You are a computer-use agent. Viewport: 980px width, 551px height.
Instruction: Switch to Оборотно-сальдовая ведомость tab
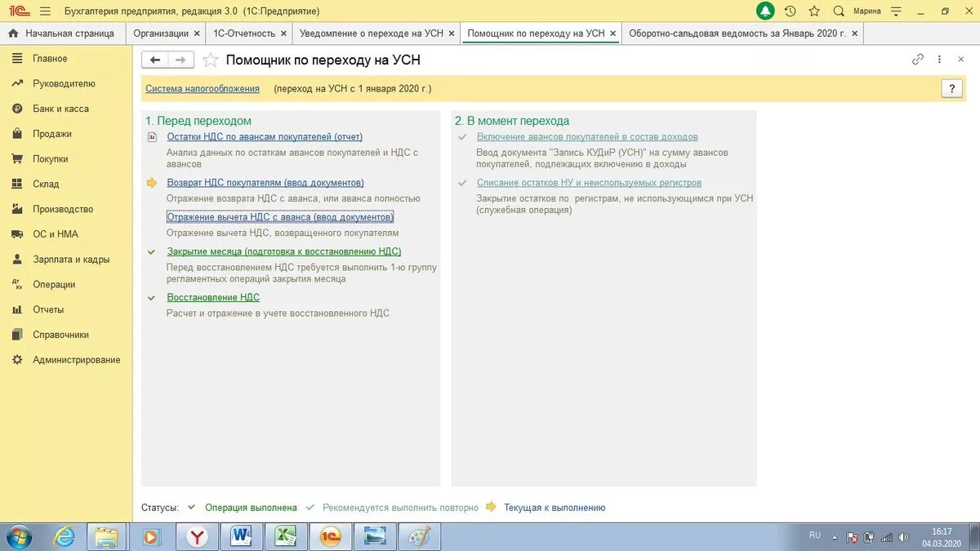(x=737, y=33)
